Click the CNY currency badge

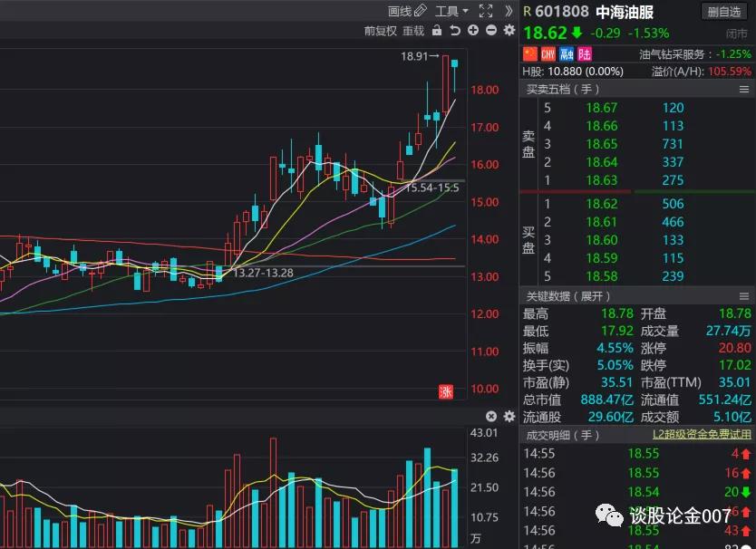pos(548,53)
